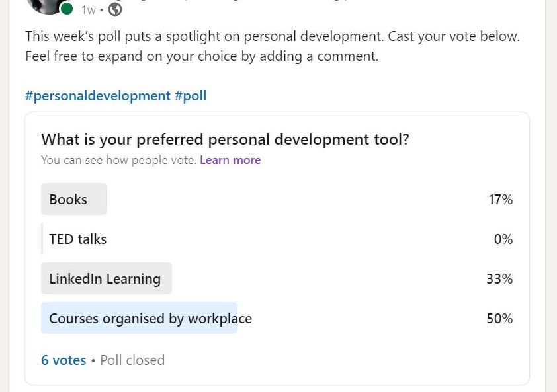Click the 17% result for Books
Viewport: 557px width, 392px height.
point(501,200)
